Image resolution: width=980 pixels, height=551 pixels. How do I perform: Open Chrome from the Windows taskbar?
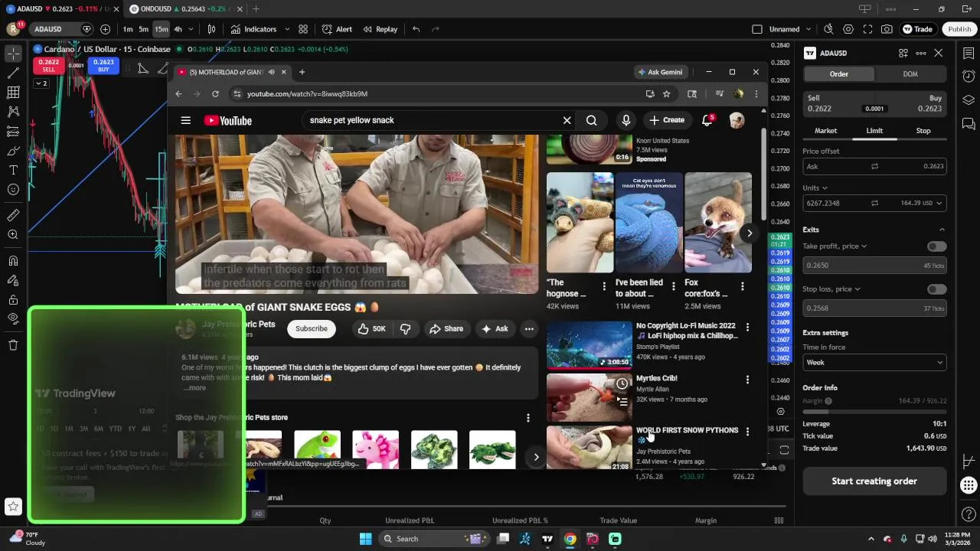pyautogui.click(x=570, y=539)
